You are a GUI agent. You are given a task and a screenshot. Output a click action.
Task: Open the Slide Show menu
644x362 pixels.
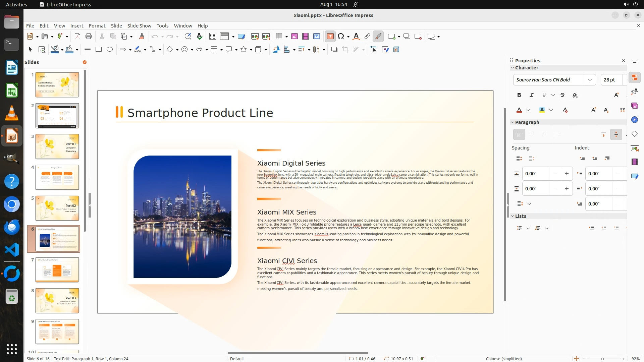139,26
